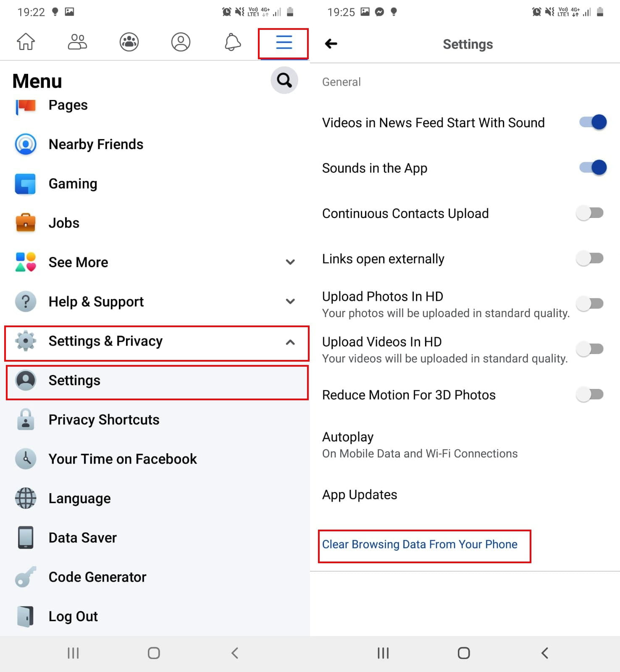Tap the hamburger Menu icon

pyautogui.click(x=284, y=42)
